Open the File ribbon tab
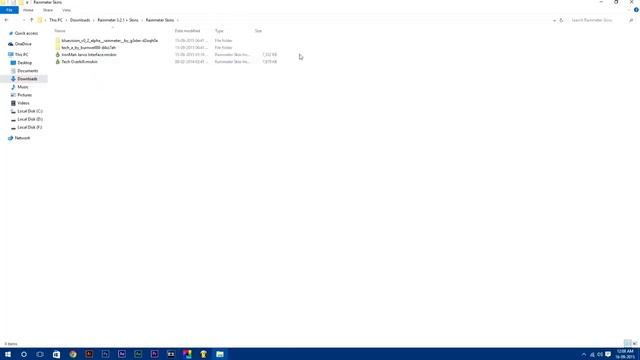Screen dimensions: 640x360 pyautogui.click(x=9, y=10)
